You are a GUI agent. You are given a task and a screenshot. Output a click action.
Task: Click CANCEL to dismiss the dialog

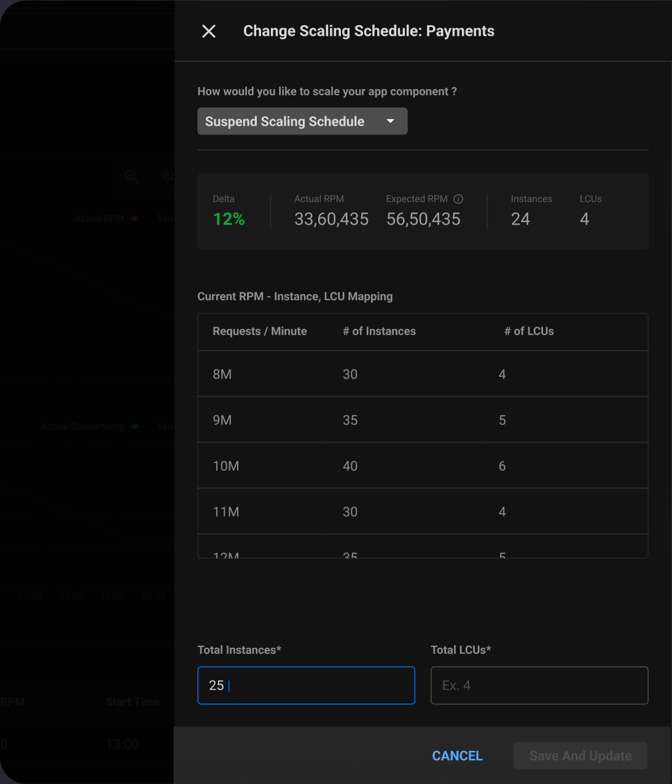(x=457, y=755)
